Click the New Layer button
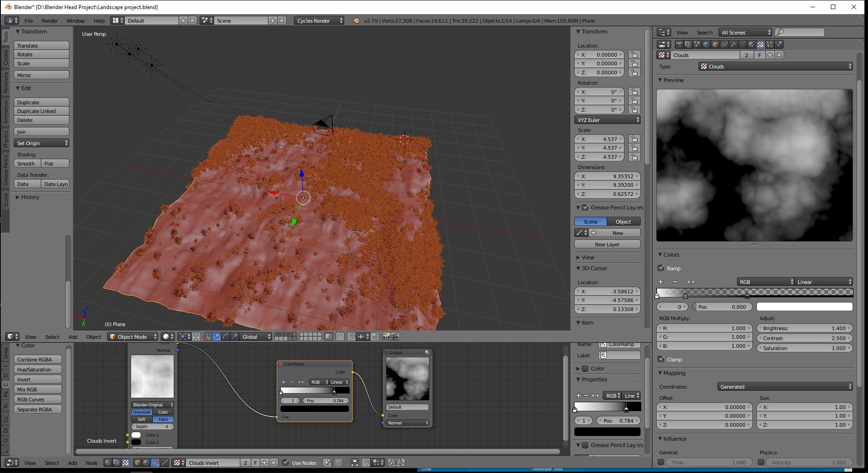 607,244
